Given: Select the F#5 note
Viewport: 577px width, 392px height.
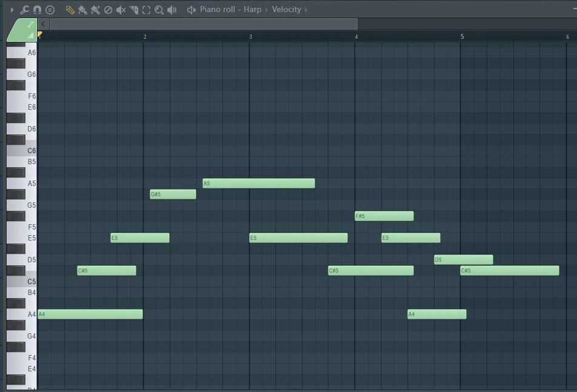Looking at the screenshot, I should pyautogui.click(x=384, y=216).
